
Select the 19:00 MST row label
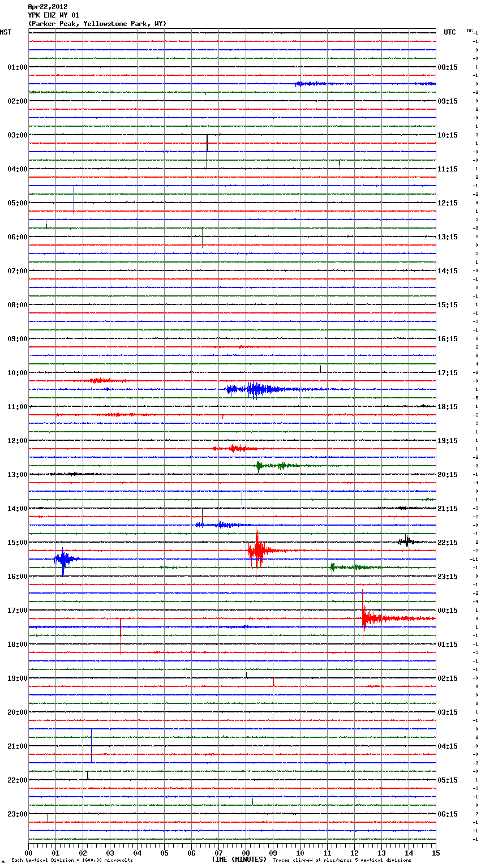[18, 678]
